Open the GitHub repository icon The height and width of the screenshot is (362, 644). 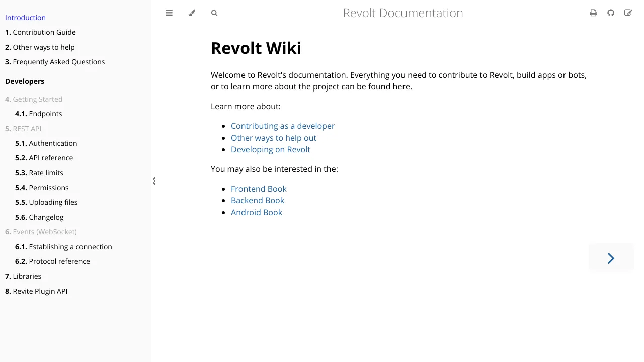611,13
